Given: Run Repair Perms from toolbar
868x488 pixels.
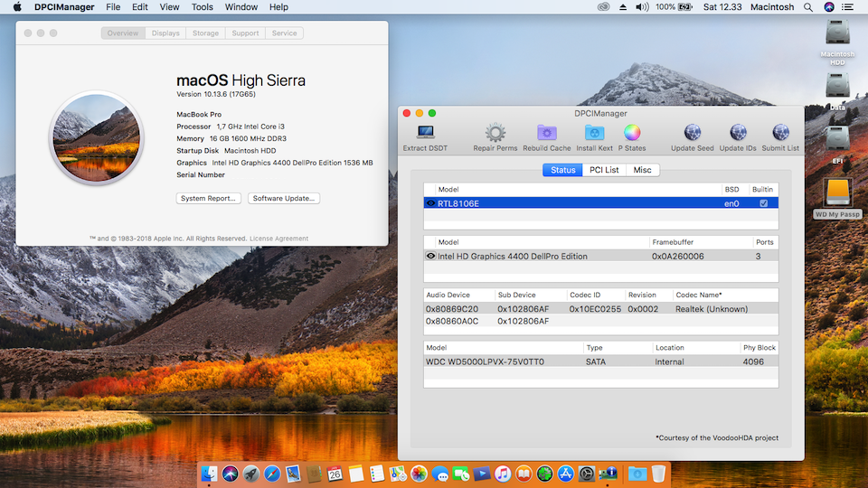Looking at the screenshot, I should click(x=495, y=134).
